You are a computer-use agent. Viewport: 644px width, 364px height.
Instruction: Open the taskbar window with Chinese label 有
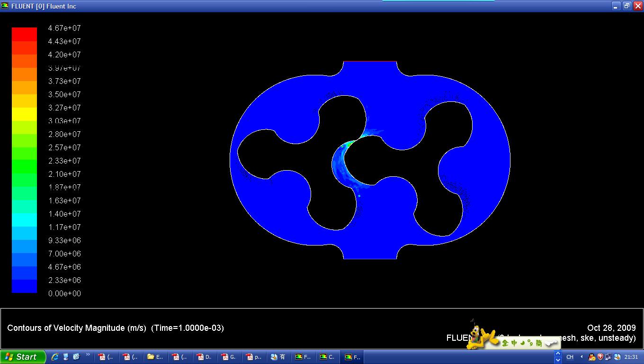pos(278,357)
